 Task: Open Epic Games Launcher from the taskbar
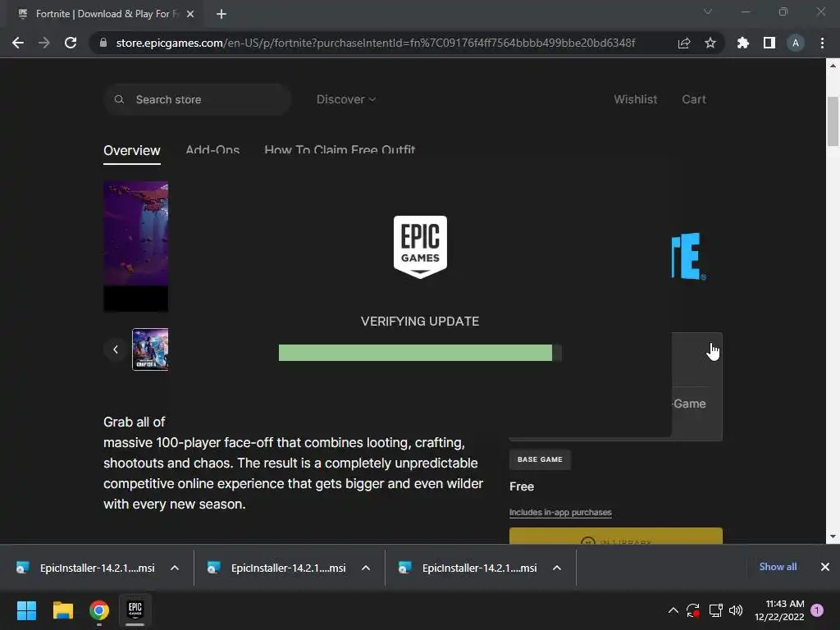click(135, 610)
